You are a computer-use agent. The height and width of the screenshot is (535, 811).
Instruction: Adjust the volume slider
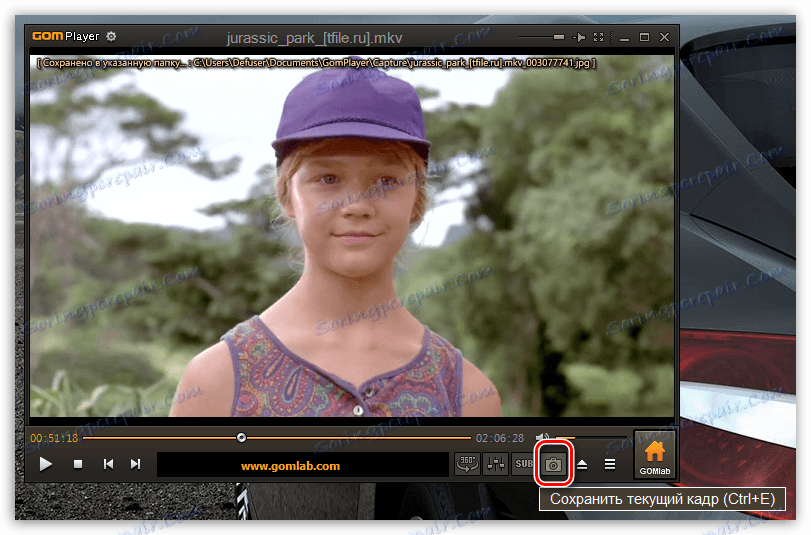click(590, 438)
